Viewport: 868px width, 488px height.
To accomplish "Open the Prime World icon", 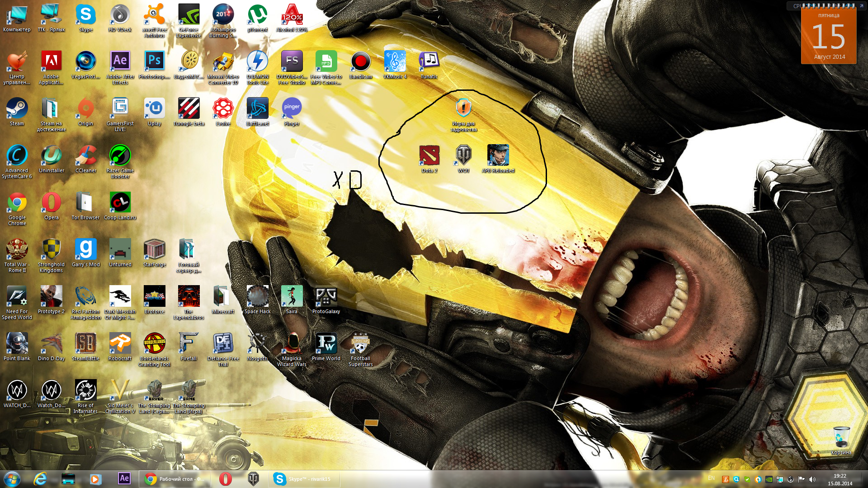I will (x=326, y=347).
